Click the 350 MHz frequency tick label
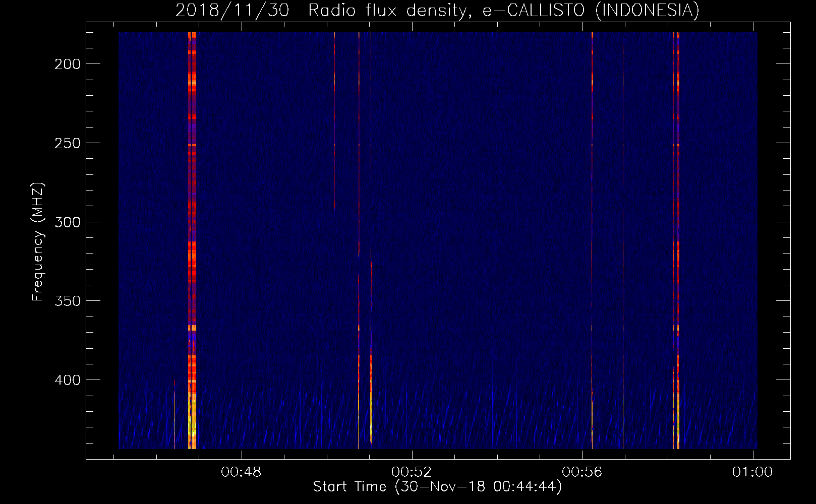The image size is (816, 504). pyautogui.click(x=68, y=301)
